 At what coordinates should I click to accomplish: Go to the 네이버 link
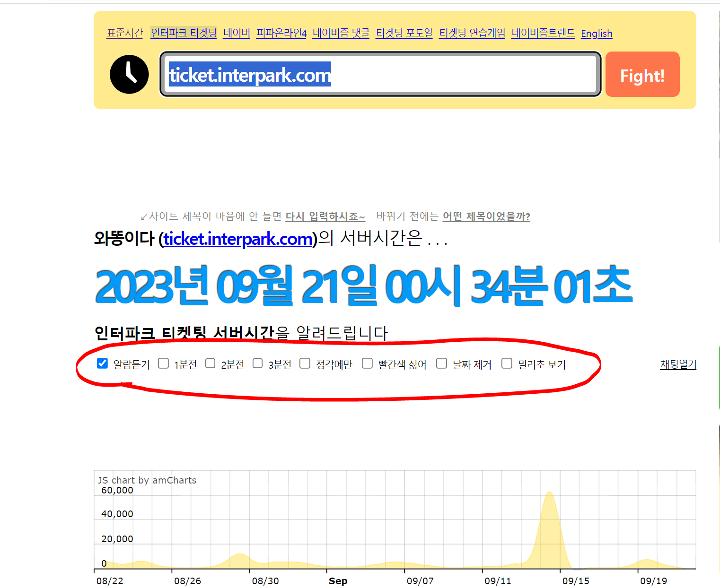click(237, 33)
